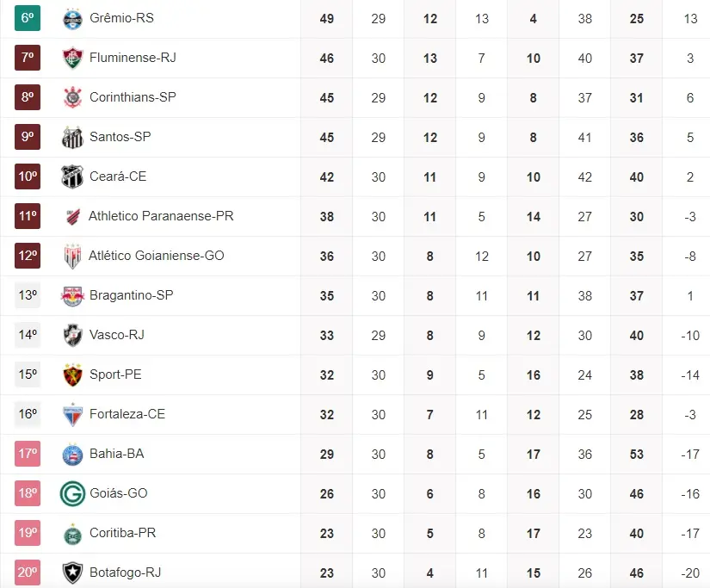Image resolution: width=710 pixels, height=588 pixels.
Task: Open the Atlético Goianiense-GO team link
Action: point(156,256)
